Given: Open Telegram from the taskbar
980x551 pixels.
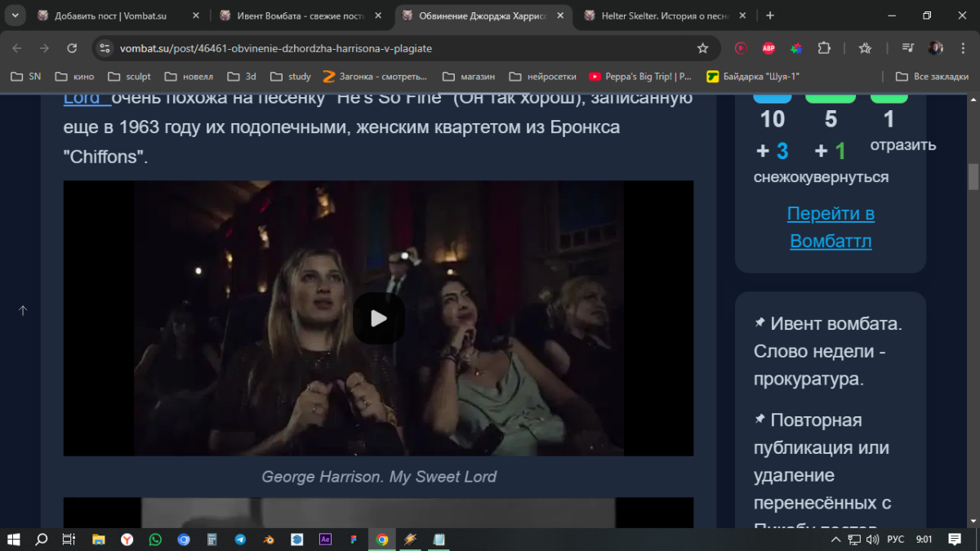Looking at the screenshot, I should click(x=240, y=539).
